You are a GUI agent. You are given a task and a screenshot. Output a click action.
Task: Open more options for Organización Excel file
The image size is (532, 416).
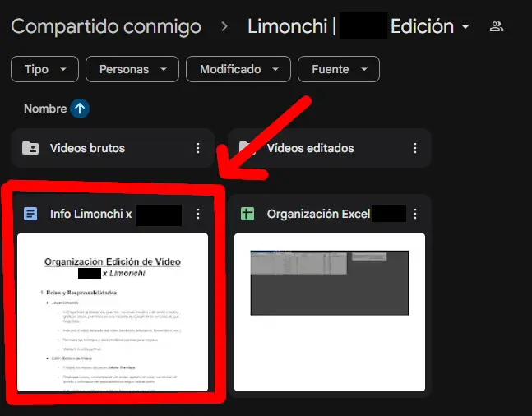pyautogui.click(x=414, y=215)
